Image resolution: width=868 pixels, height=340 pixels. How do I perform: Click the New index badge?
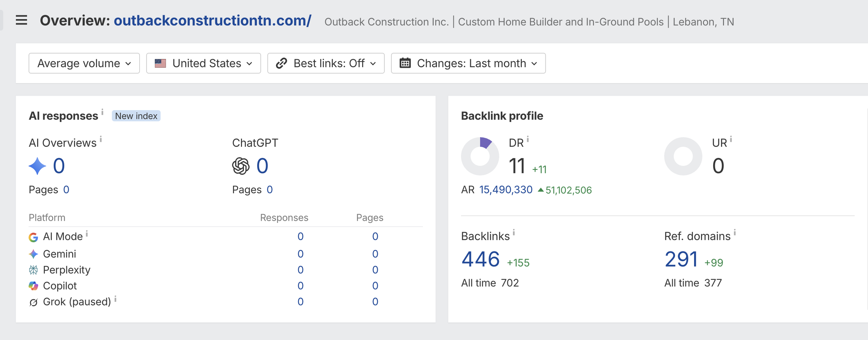pos(136,116)
